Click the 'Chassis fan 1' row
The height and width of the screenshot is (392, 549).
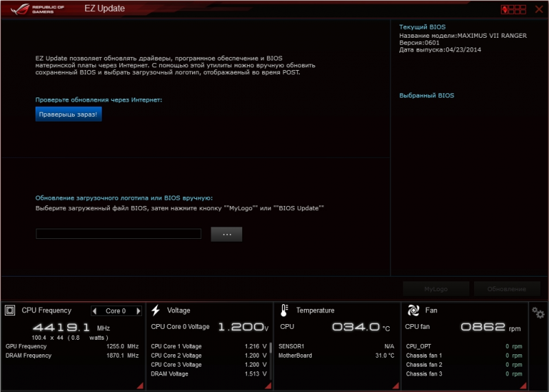(464, 355)
